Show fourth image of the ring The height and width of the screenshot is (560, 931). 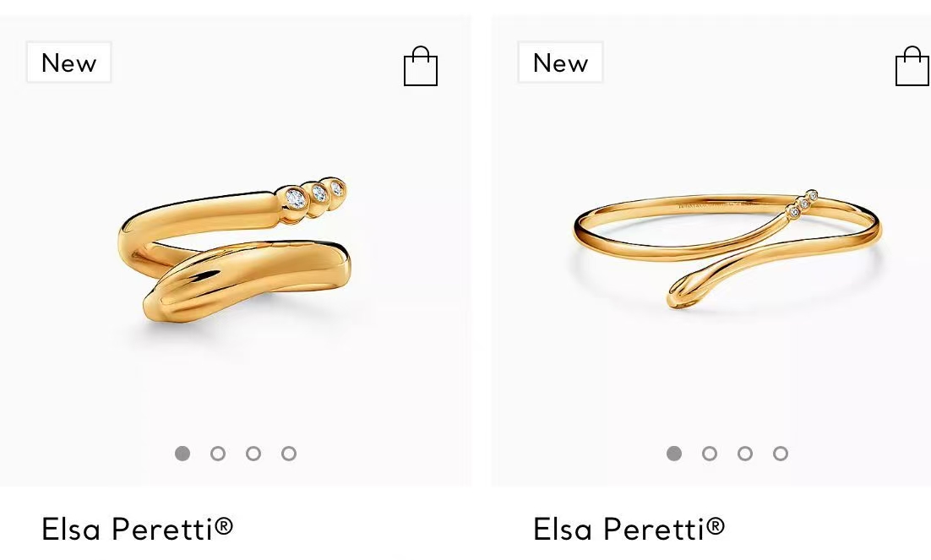coord(289,454)
